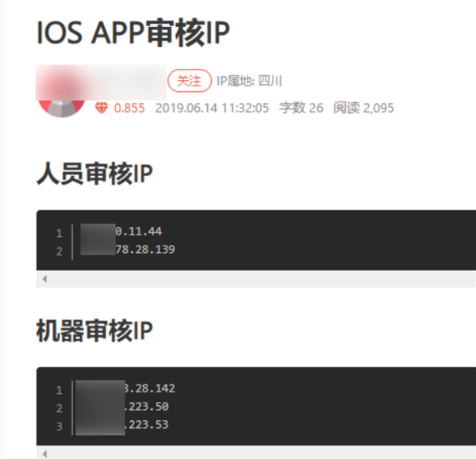
Task: Click the IP属地: 四川 label
Action: tap(249, 81)
